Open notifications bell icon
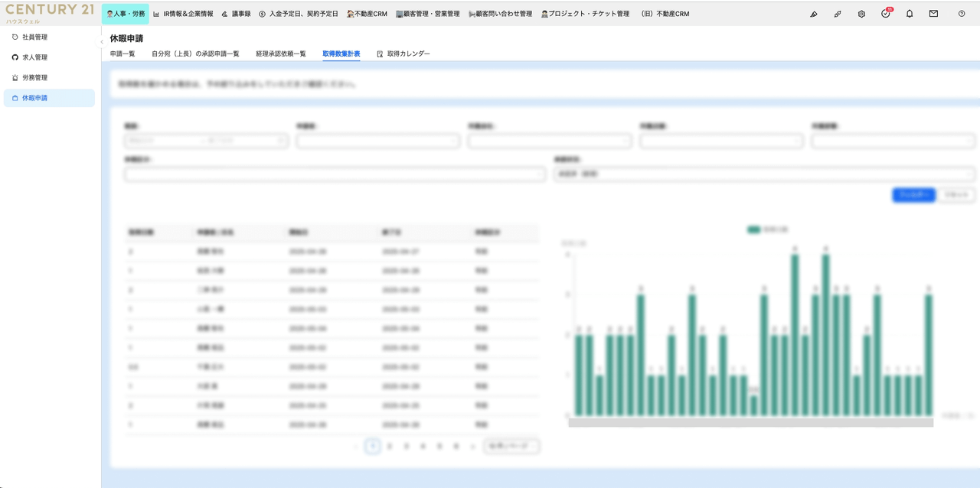Screen dimensions: 980x488 coord(910,14)
